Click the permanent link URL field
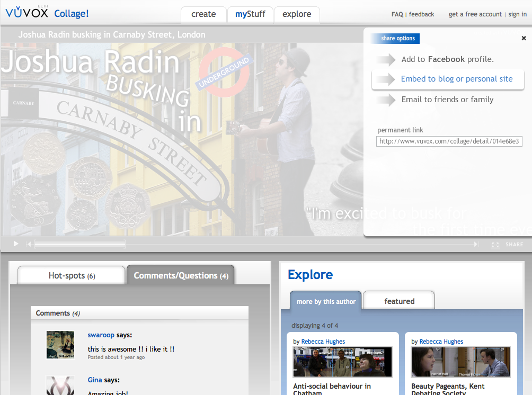Screen dimensions: 532x395 tap(449, 141)
